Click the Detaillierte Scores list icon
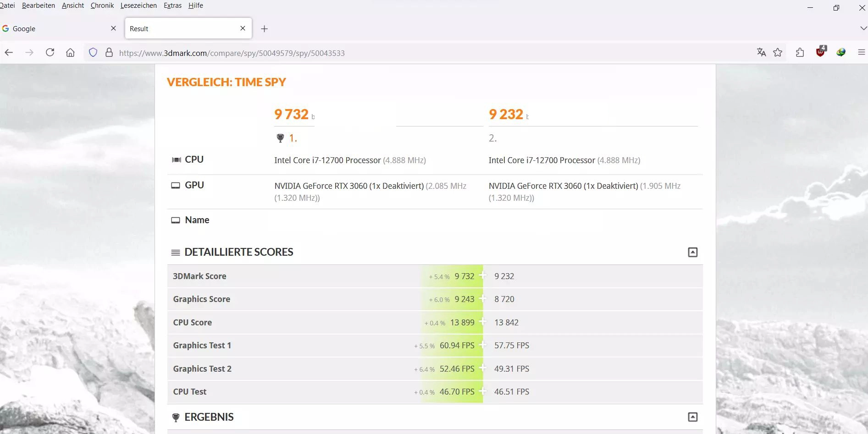868x434 pixels. pyautogui.click(x=175, y=253)
